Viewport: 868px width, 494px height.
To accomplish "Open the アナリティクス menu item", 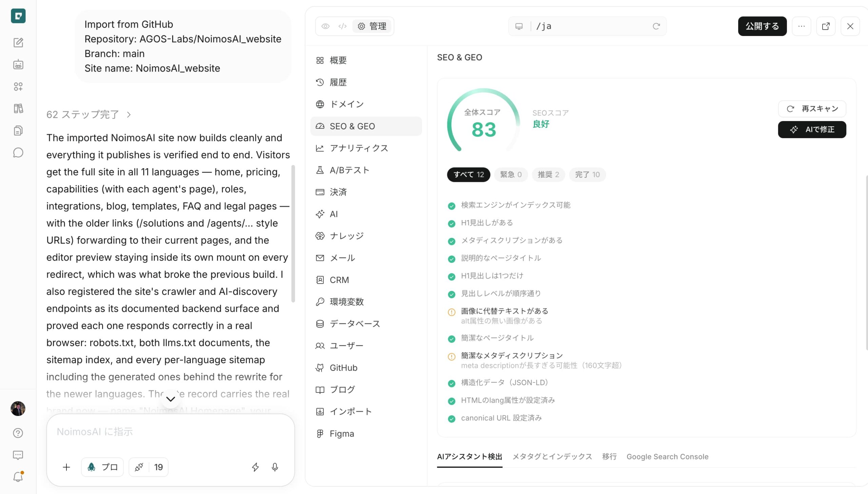I will click(x=366, y=148).
